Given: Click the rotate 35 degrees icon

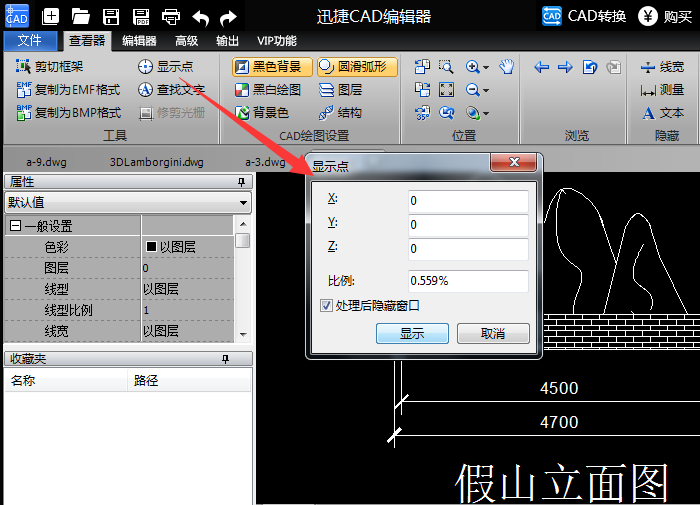Looking at the screenshot, I should tap(422, 113).
